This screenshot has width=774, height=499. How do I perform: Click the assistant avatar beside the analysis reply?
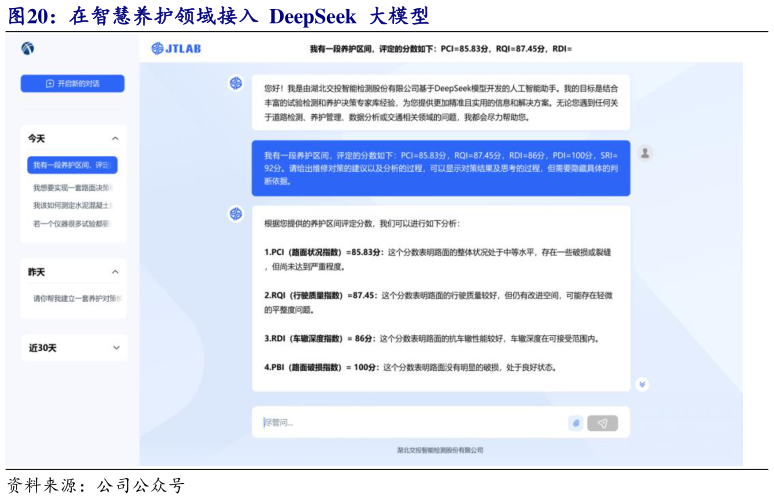(x=236, y=214)
